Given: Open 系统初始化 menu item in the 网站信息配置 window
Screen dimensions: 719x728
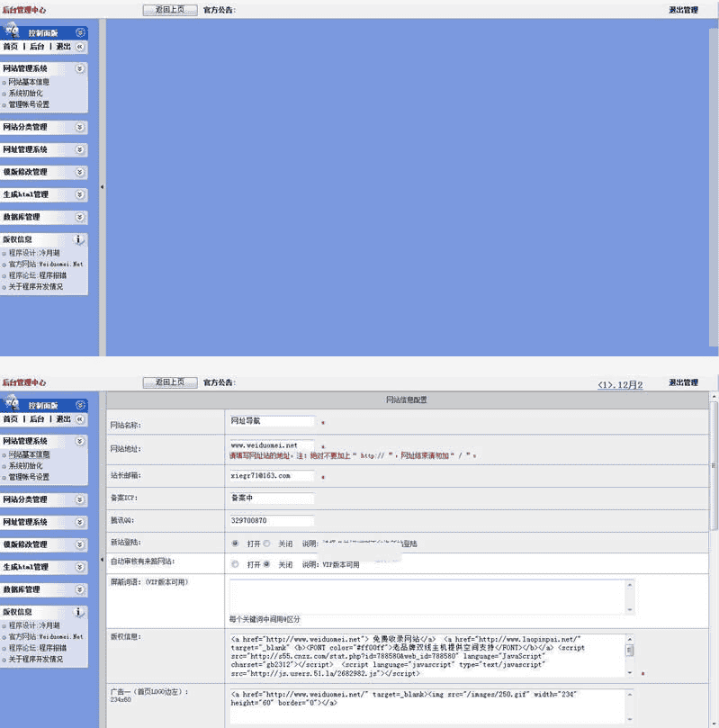Looking at the screenshot, I should [x=25, y=465].
